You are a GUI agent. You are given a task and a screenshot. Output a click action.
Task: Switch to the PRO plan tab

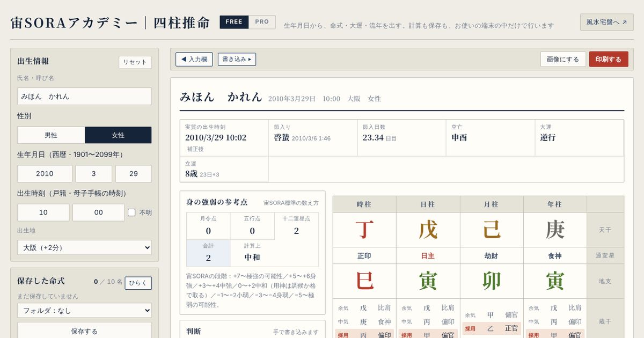[x=262, y=22]
